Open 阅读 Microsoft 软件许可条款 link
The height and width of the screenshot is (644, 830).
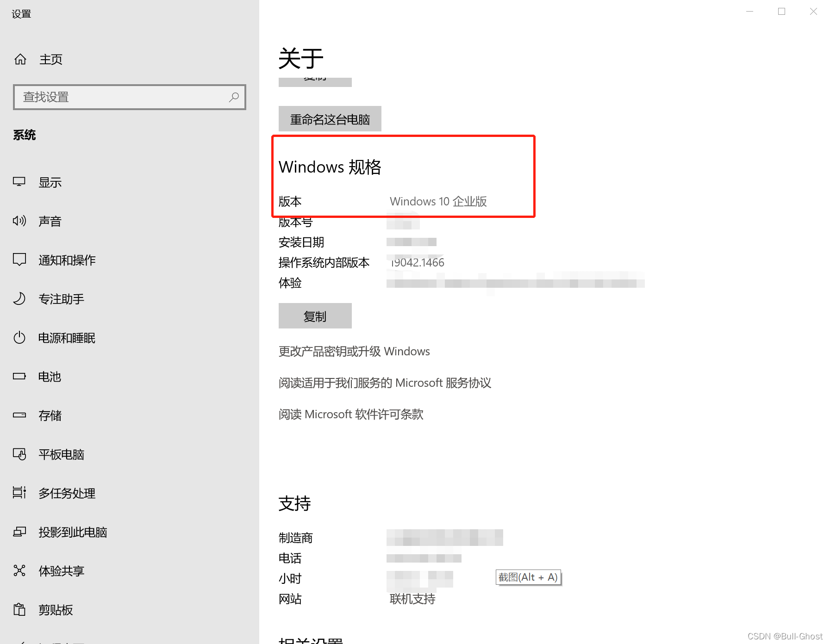tap(351, 415)
